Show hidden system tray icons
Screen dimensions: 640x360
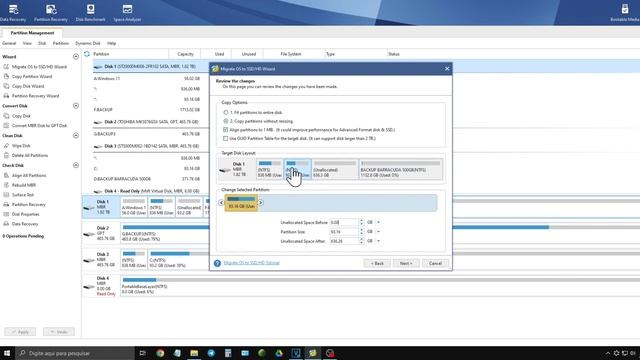point(608,353)
